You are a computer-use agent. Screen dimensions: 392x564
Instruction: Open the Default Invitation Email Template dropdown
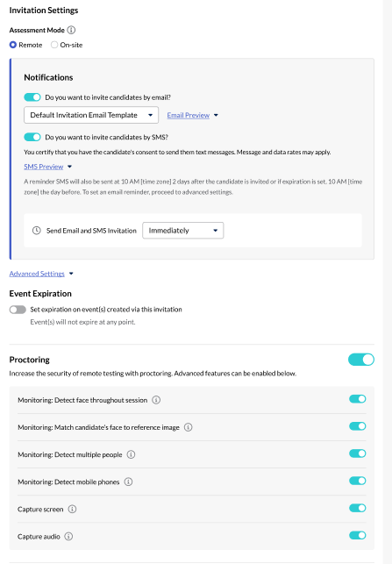tap(91, 115)
